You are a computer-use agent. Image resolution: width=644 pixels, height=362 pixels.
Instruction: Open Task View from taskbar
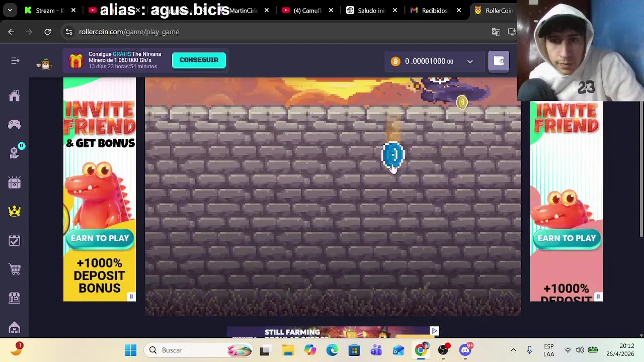coord(265,350)
